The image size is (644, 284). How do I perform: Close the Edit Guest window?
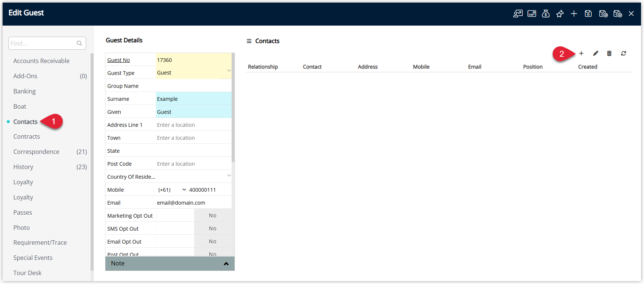(x=631, y=14)
